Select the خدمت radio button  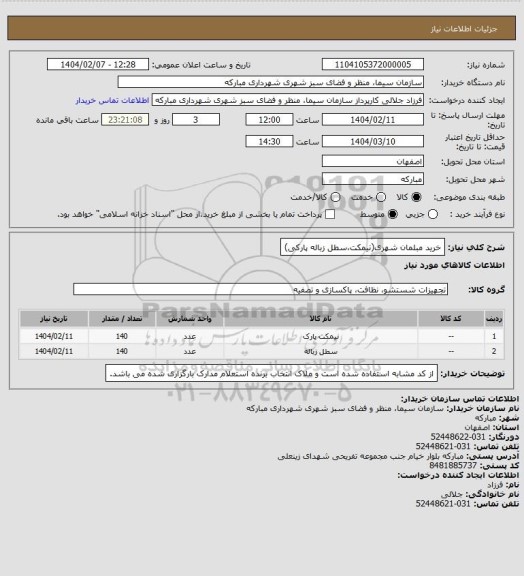(x=381, y=198)
